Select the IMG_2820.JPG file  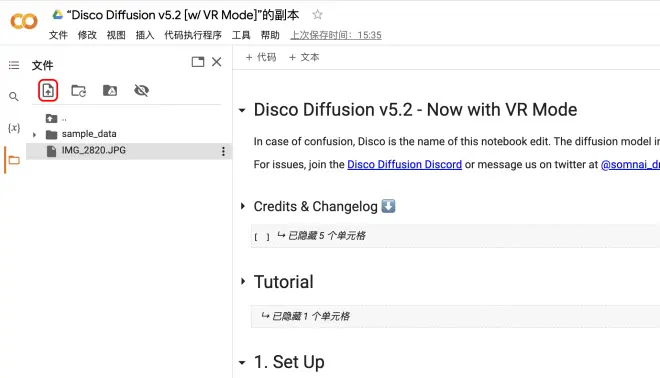pyautogui.click(x=129, y=151)
